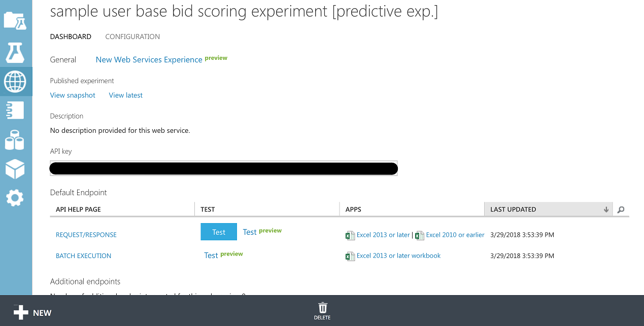Open the Web Services globe icon

click(x=16, y=81)
